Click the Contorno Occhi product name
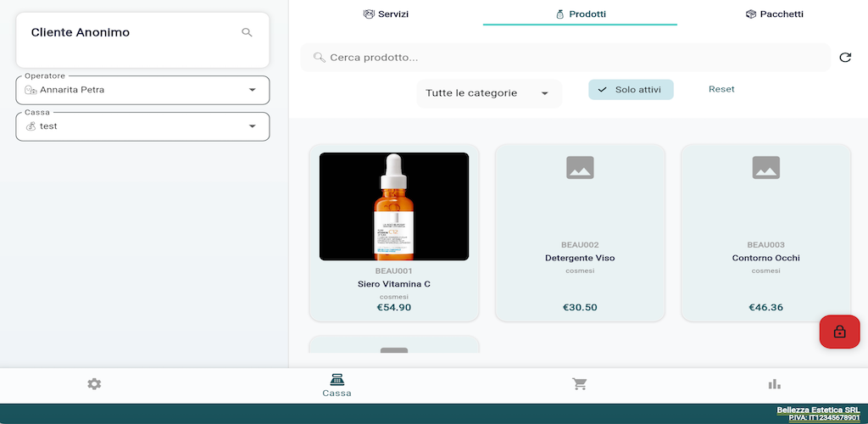This screenshot has height=424, width=868. pos(765,258)
